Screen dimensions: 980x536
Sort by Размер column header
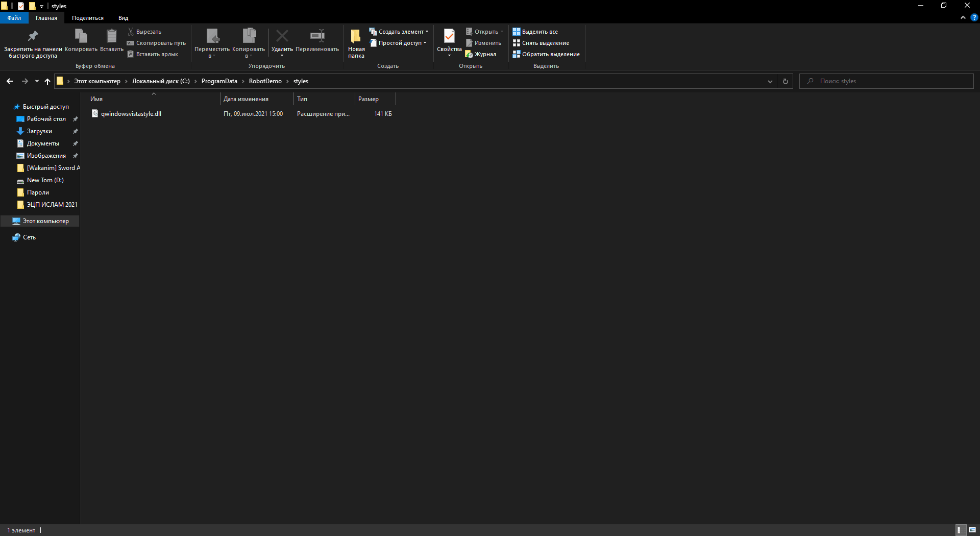[x=375, y=99]
